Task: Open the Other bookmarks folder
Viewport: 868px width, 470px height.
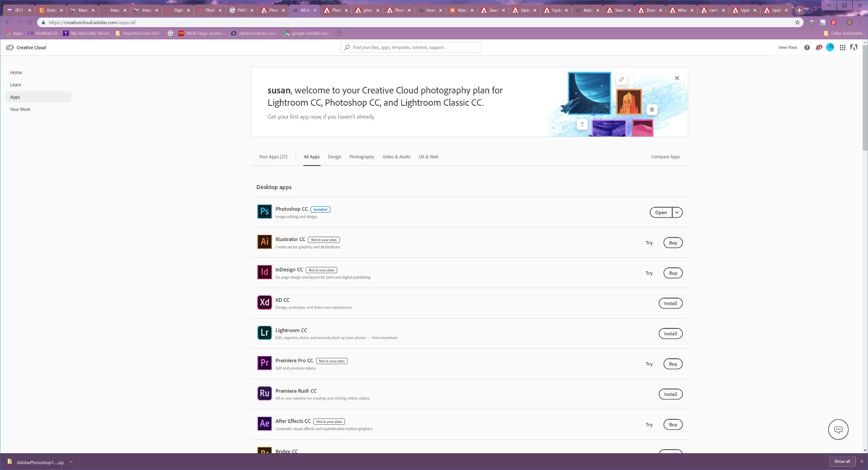Action: tap(843, 33)
